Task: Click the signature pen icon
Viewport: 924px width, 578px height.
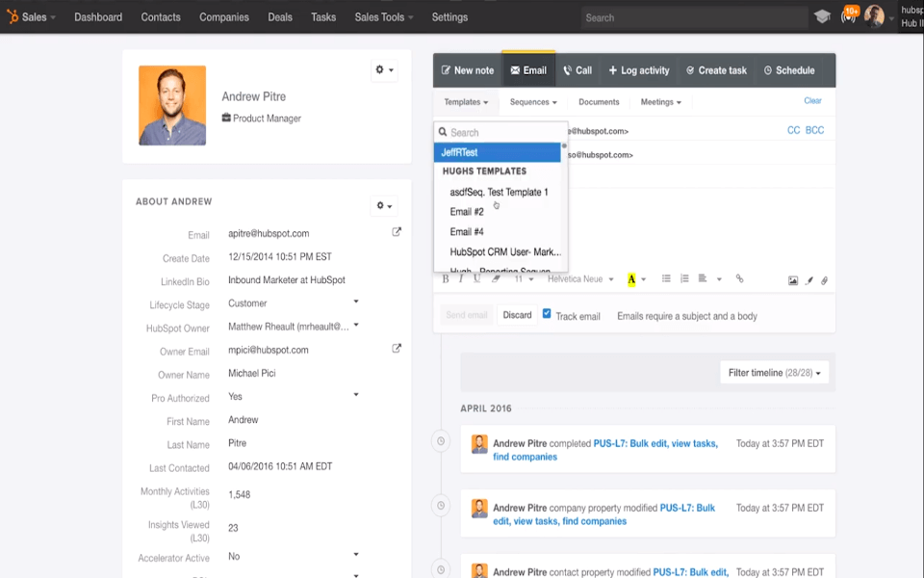Action: [809, 280]
